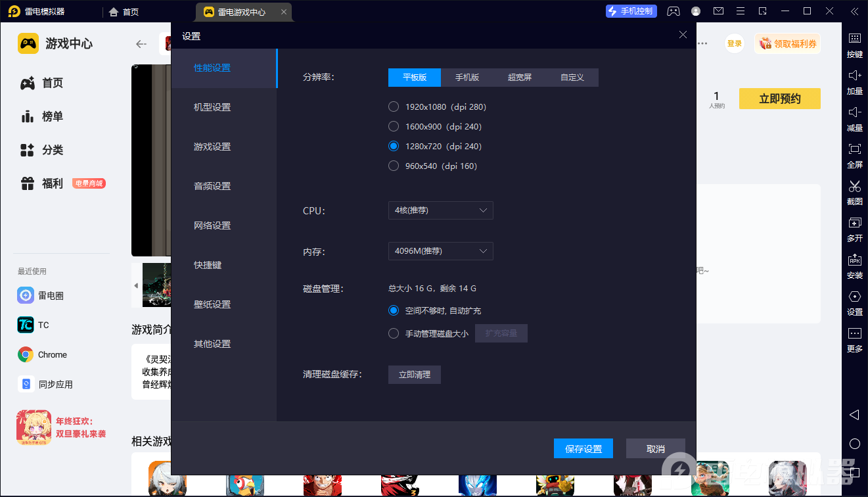Switch to 自定义 resolution tab
This screenshot has height=497, width=868.
point(572,78)
